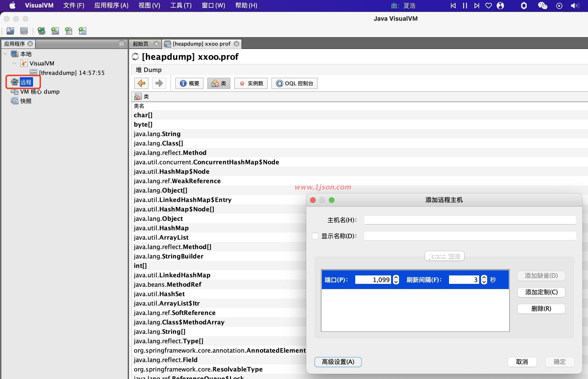Click the Add Application Snapshot toolbar icon
This screenshot has height=379, width=588.
[x=82, y=31]
